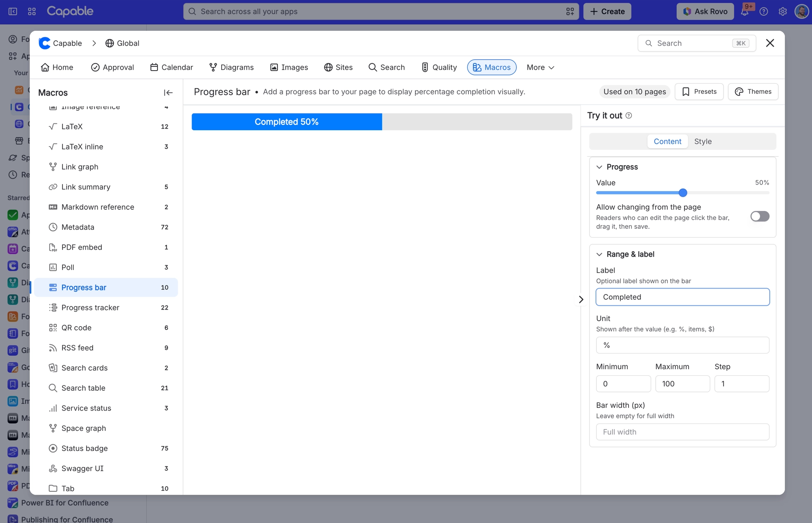Switch to the Style tab

point(703,142)
